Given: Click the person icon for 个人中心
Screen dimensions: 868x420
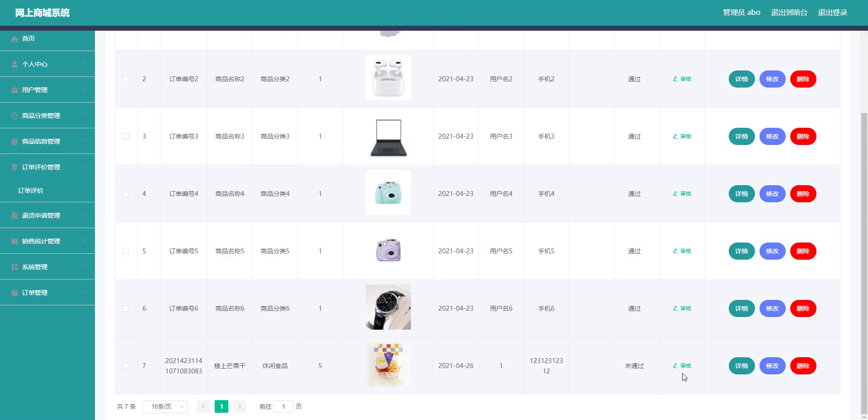Looking at the screenshot, I should point(14,64).
